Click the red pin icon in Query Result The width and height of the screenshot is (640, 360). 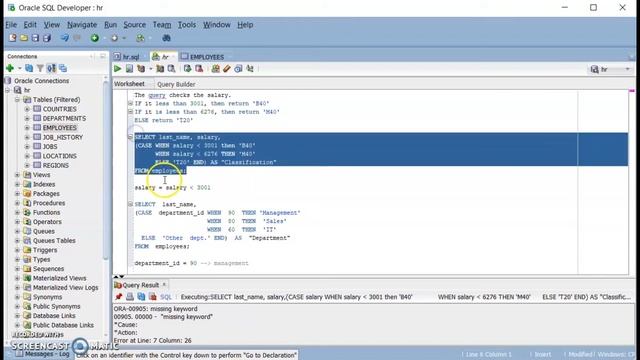[118, 297]
